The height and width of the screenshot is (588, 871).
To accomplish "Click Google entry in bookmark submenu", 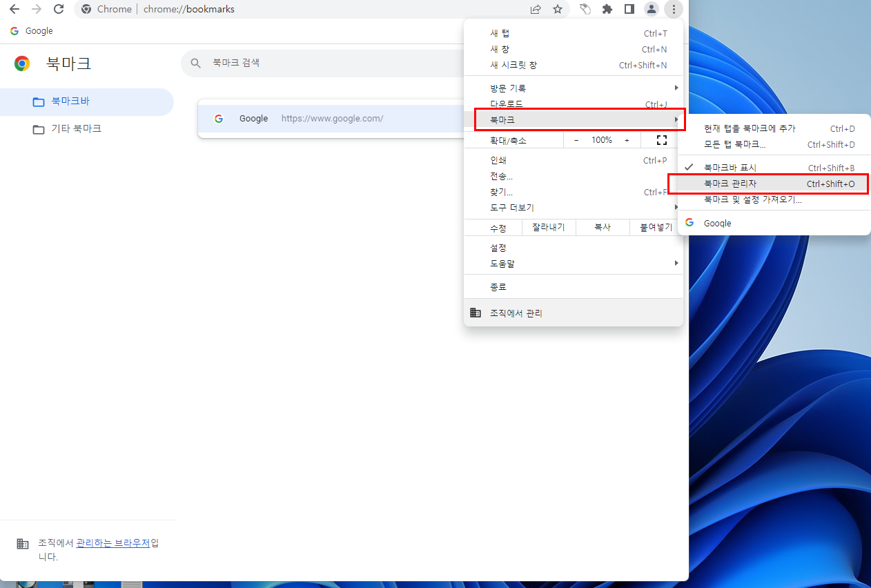I will pyautogui.click(x=774, y=223).
